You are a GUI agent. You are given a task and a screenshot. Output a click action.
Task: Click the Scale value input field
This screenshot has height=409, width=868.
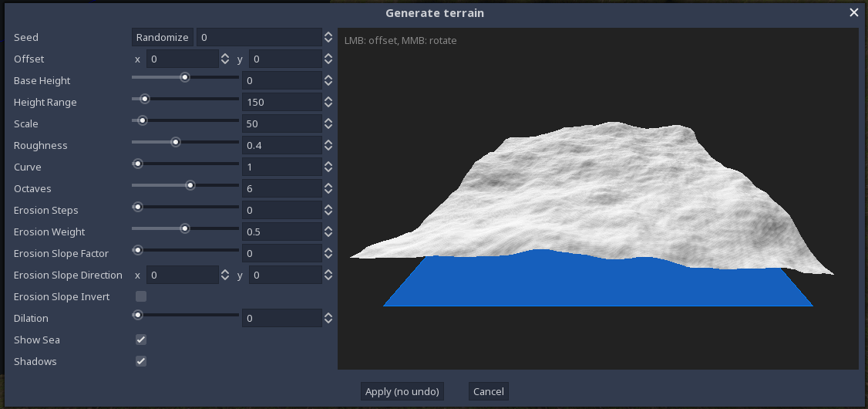[x=281, y=123]
